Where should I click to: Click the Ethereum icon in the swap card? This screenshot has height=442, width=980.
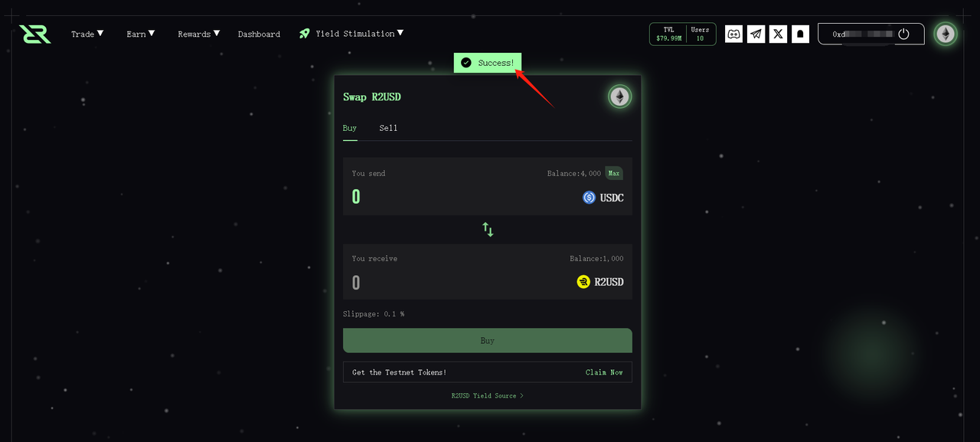(x=619, y=97)
